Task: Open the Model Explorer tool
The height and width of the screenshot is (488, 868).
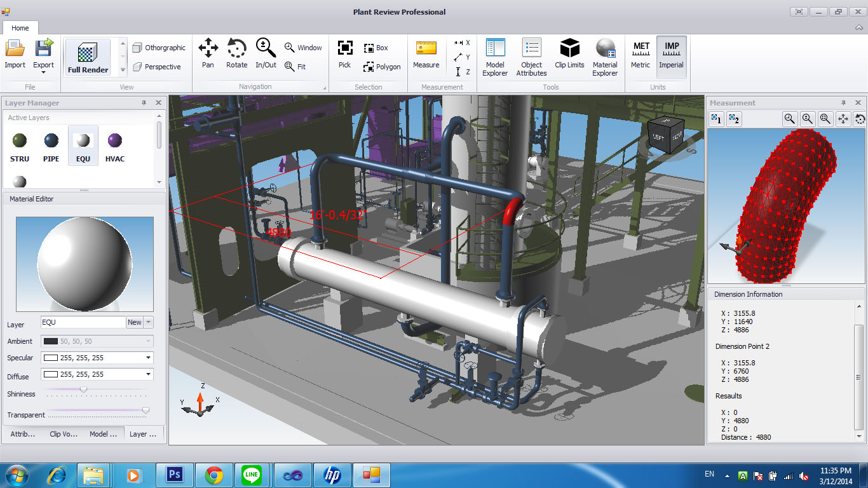Action: click(495, 57)
